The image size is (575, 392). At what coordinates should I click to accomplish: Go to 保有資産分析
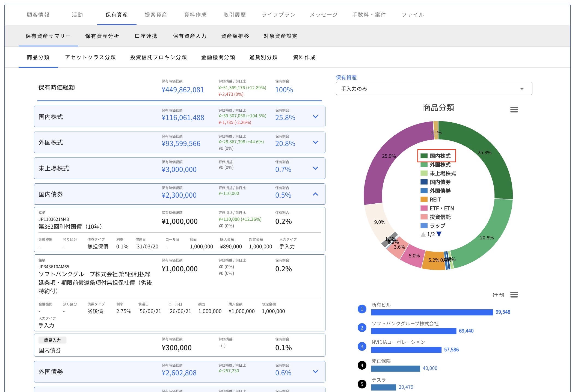102,36
